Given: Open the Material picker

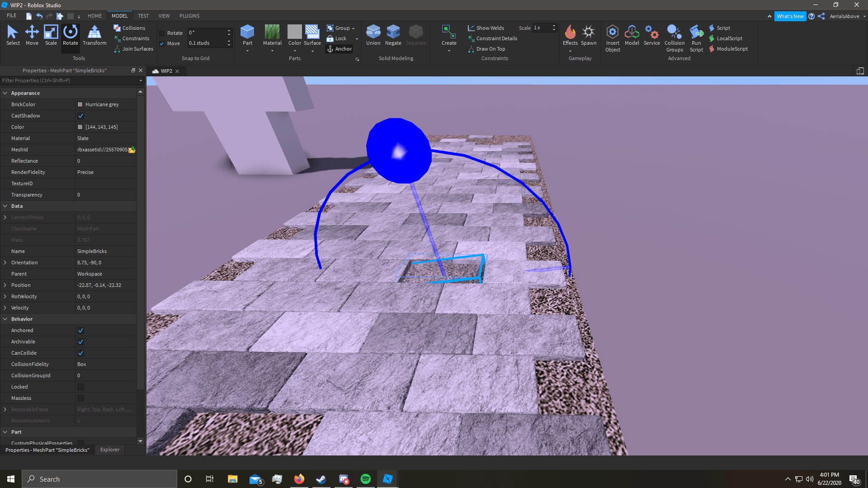Looking at the screenshot, I should pyautogui.click(x=272, y=35).
